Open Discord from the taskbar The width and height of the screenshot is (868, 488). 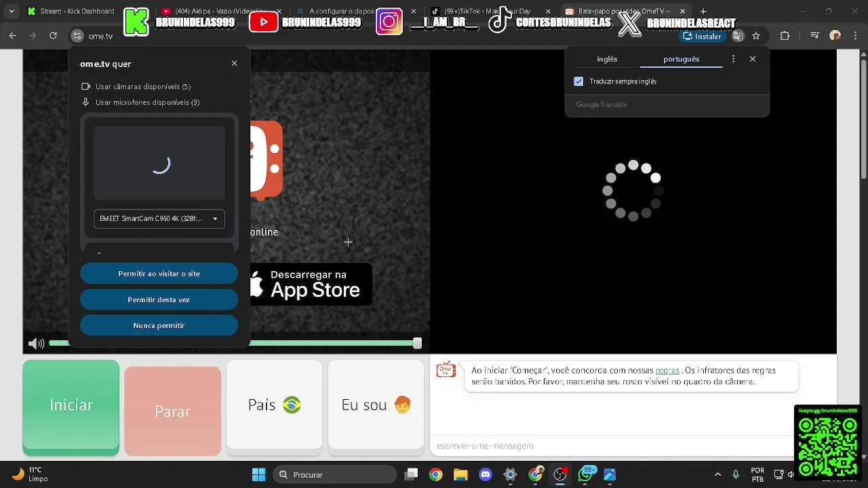(x=486, y=474)
